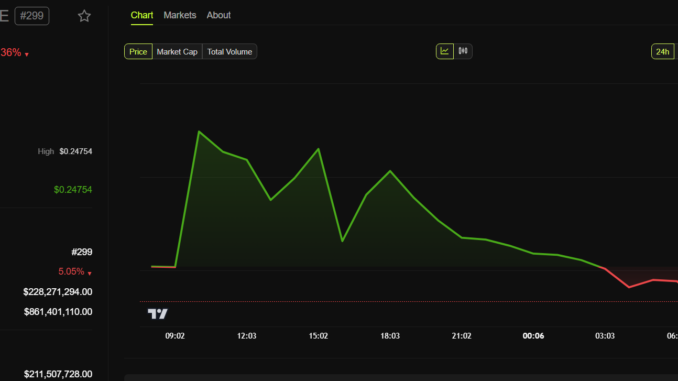678x381 pixels.
Task: Click the $228,271,294.00 value
Action: point(58,292)
